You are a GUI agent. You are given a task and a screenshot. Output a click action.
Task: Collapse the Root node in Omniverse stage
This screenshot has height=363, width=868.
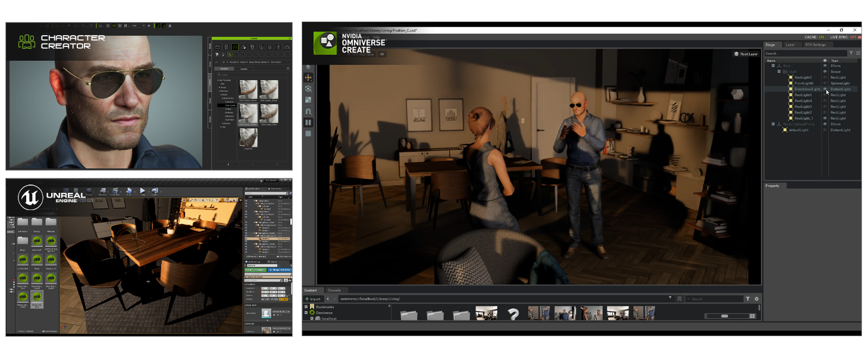click(x=773, y=65)
